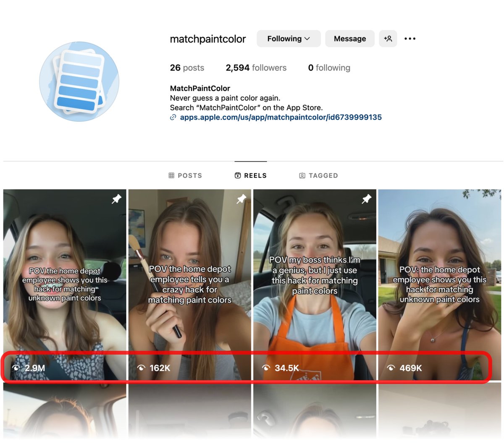Open the reel with 34.5K views
The width and height of the screenshot is (504, 444).
tap(315, 285)
